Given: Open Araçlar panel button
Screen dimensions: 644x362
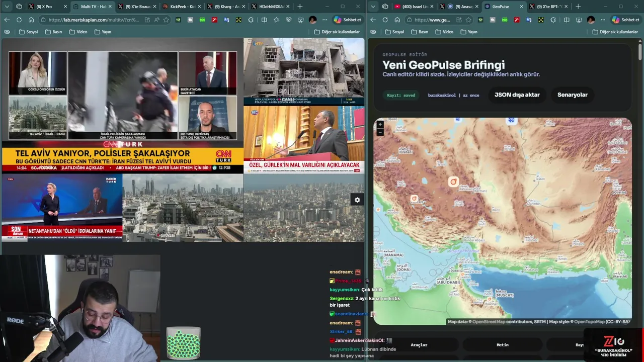Looking at the screenshot, I should tap(419, 345).
